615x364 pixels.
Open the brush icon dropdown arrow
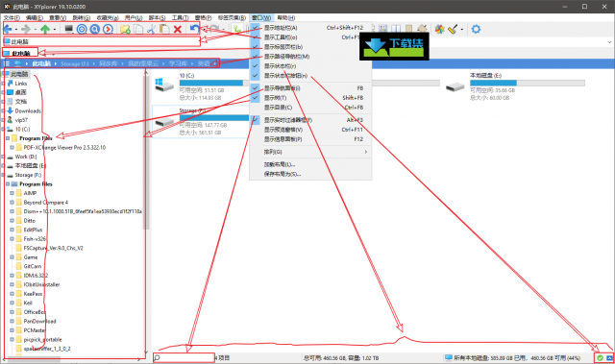click(461, 30)
